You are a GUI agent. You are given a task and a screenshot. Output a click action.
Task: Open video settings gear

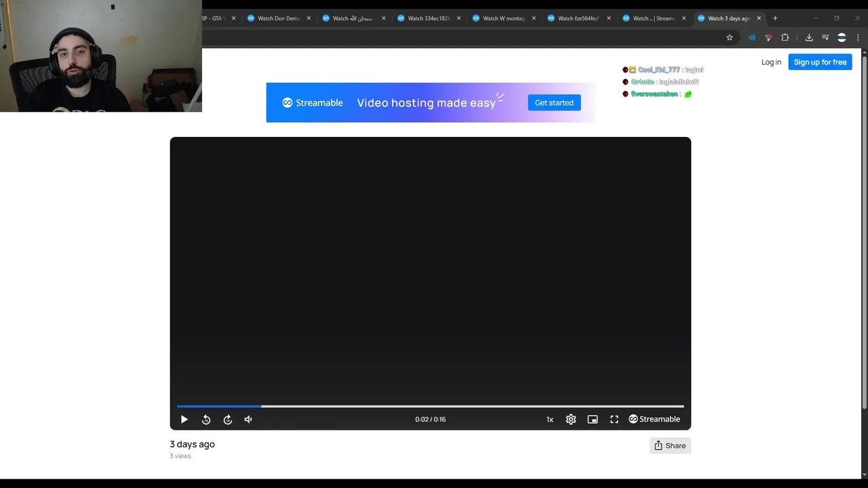[571, 420]
